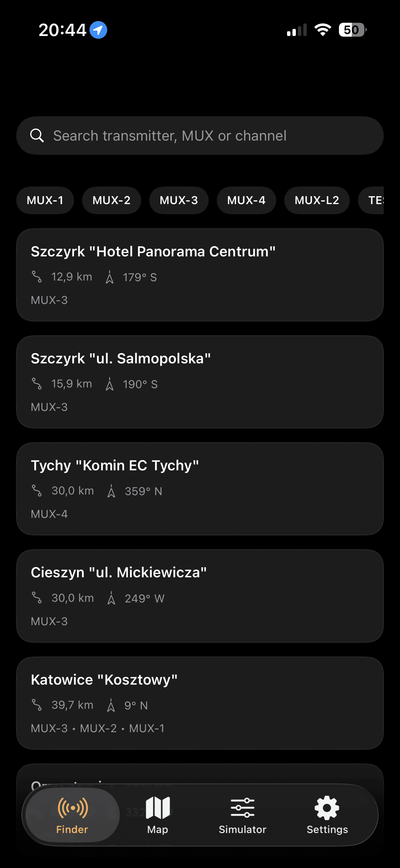Select the Finder antenna icon
The height and width of the screenshot is (868, 400).
tap(73, 808)
